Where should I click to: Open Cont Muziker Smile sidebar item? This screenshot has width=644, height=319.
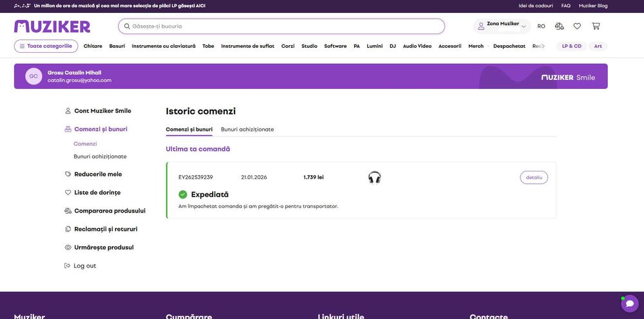click(98, 111)
